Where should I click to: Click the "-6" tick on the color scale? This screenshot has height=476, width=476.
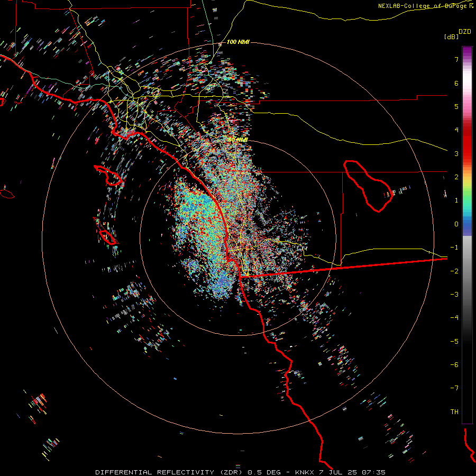(x=454, y=365)
